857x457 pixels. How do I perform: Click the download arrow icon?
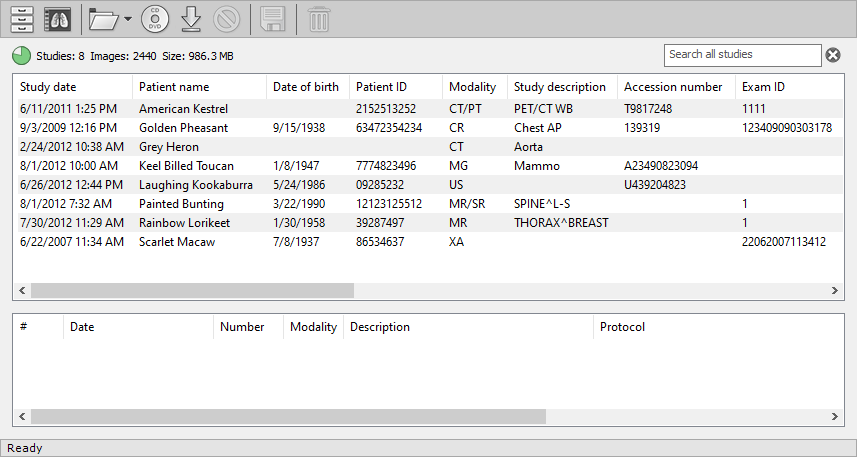[192, 19]
